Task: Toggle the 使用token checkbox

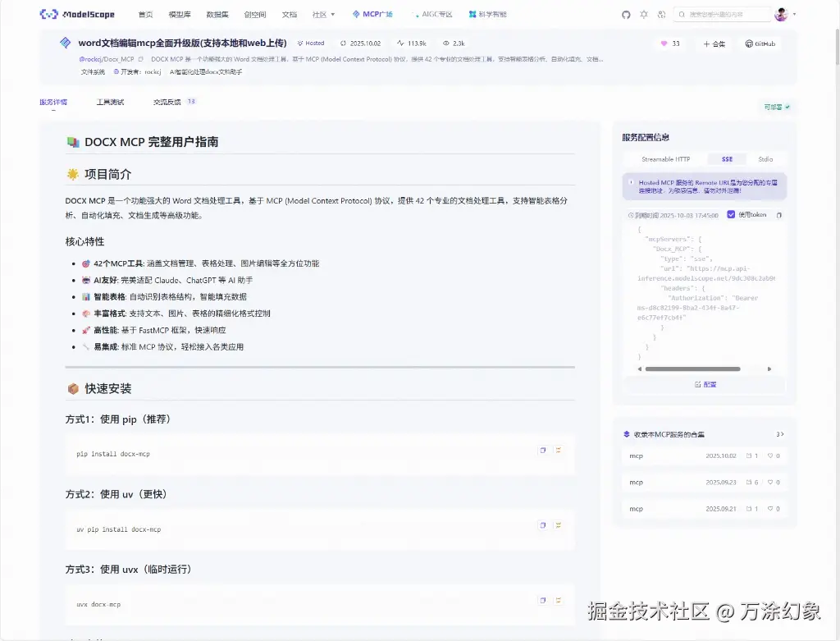Action: coord(731,214)
